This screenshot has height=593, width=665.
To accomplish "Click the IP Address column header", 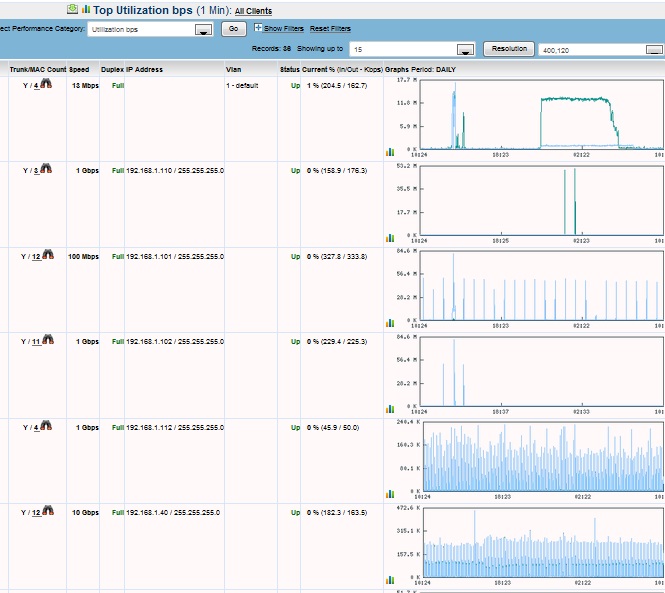I will tap(144, 69).
